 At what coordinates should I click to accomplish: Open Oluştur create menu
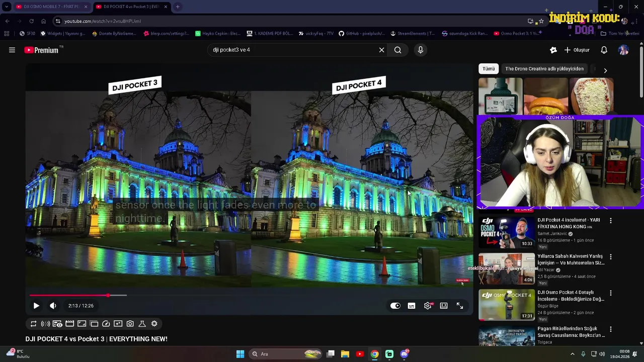pyautogui.click(x=577, y=50)
